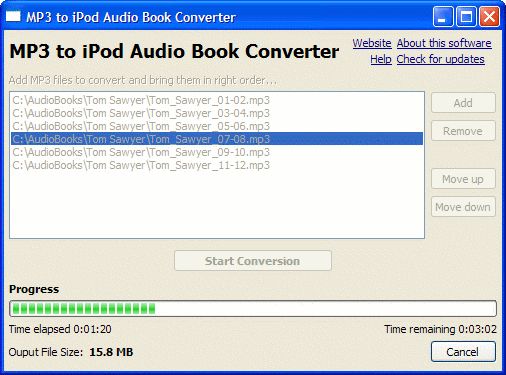Click the app icon in title bar

point(13,16)
